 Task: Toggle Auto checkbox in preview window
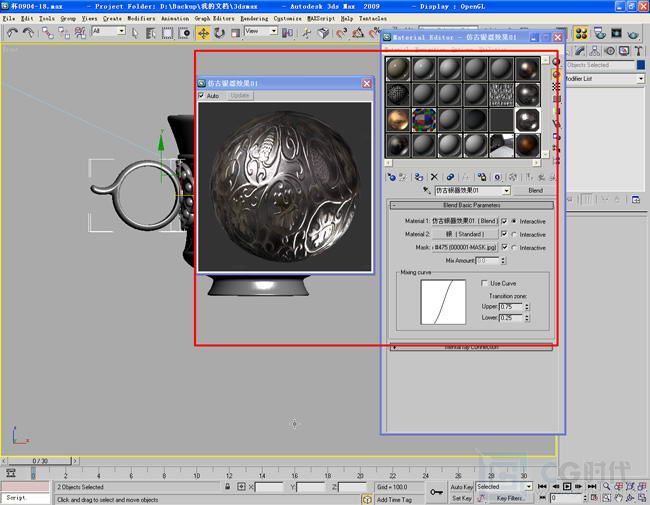(x=201, y=96)
